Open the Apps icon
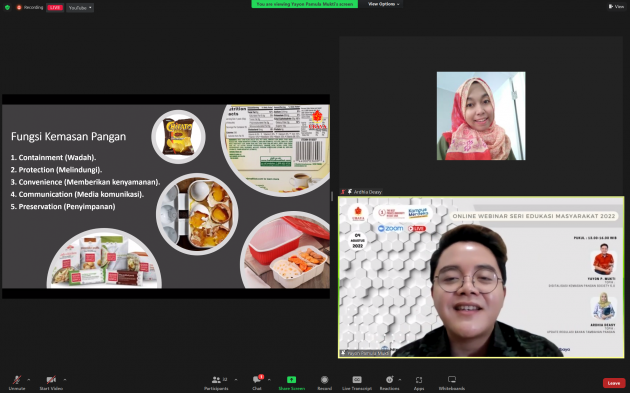This screenshot has height=393, width=630. [x=419, y=382]
